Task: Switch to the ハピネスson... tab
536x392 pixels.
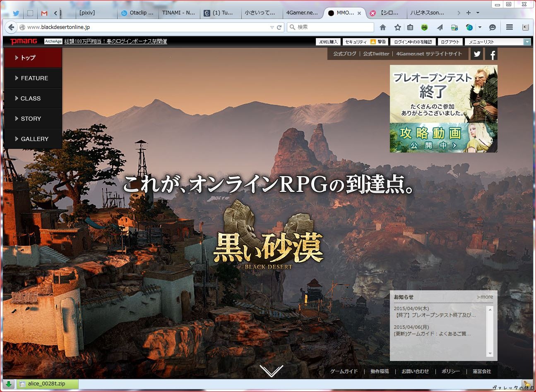Action: 428,13
